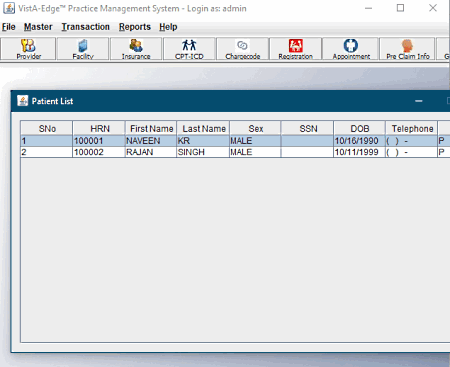The width and height of the screenshot is (450, 367).
Task: Open the File menu
Action: pyautogui.click(x=9, y=27)
